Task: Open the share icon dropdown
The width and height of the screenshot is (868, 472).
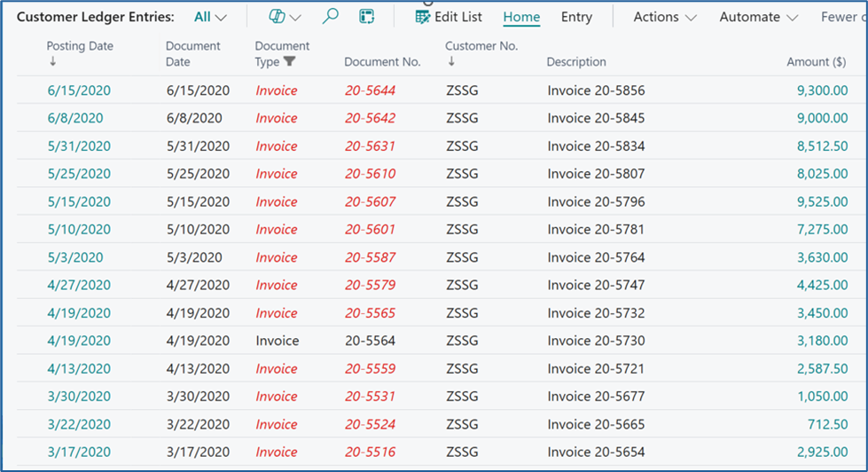Action: (x=285, y=17)
